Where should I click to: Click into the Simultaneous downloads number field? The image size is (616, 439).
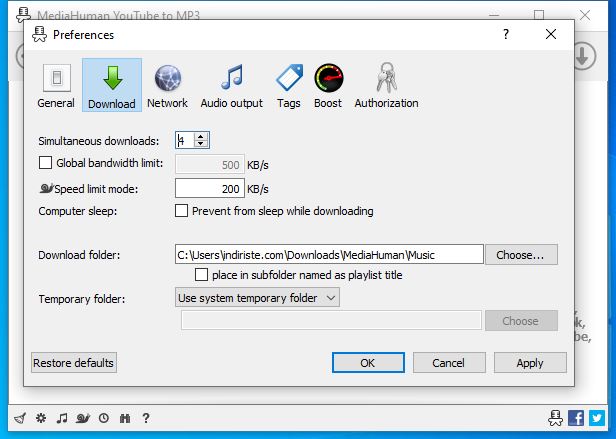185,140
